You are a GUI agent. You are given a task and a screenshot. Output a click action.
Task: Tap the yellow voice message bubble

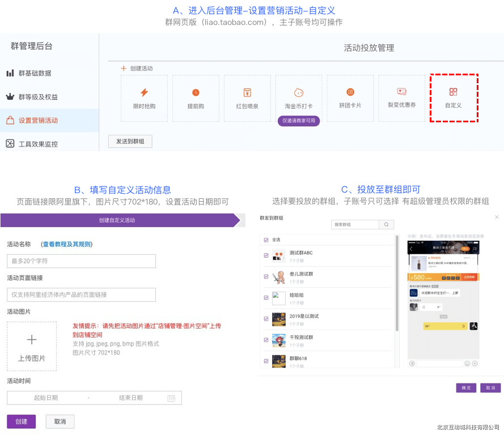click(445, 326)
